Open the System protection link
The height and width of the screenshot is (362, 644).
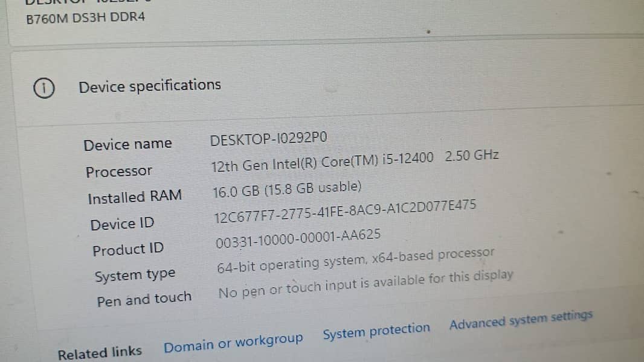coord(376,331)
